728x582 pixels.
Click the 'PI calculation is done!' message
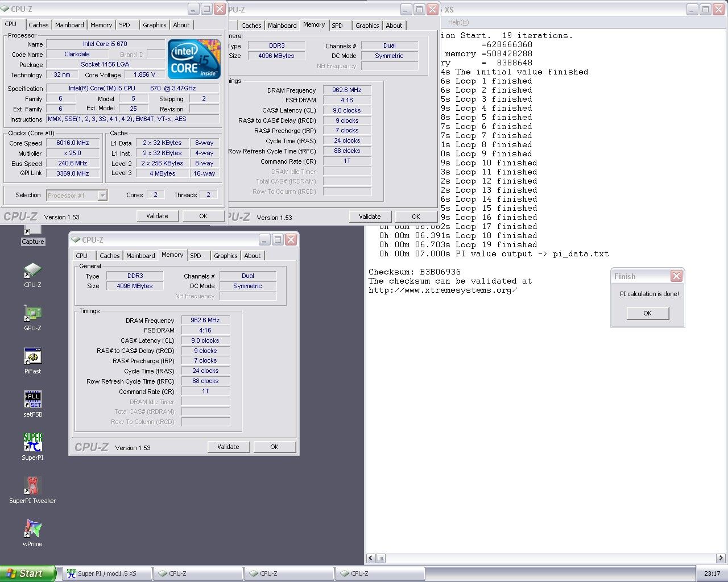(650, 294)
